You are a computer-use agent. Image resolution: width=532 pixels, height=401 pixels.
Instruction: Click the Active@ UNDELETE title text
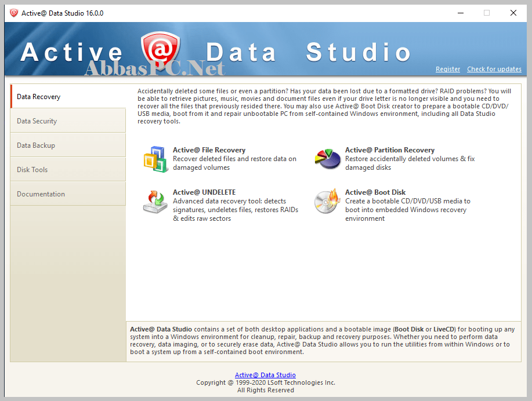204,192
